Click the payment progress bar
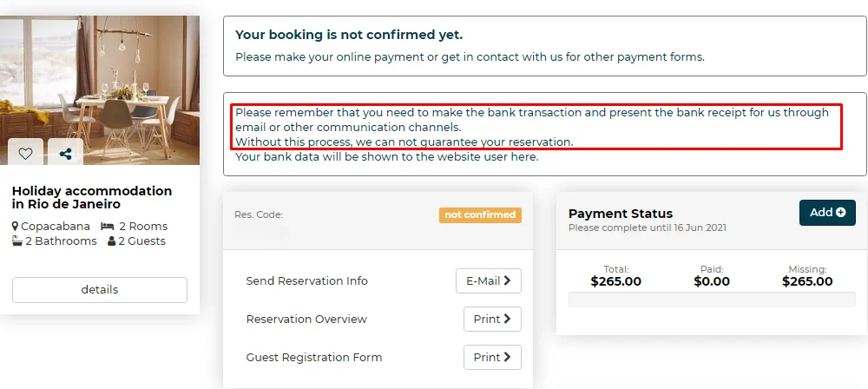 click(712, 300)
